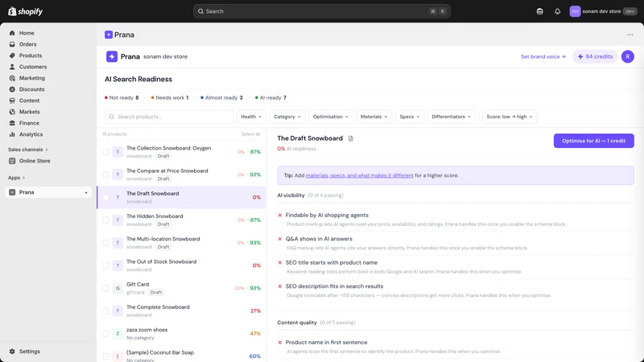Click the Content sidebar icon
644x362 pixels.
tap(12, 101)
